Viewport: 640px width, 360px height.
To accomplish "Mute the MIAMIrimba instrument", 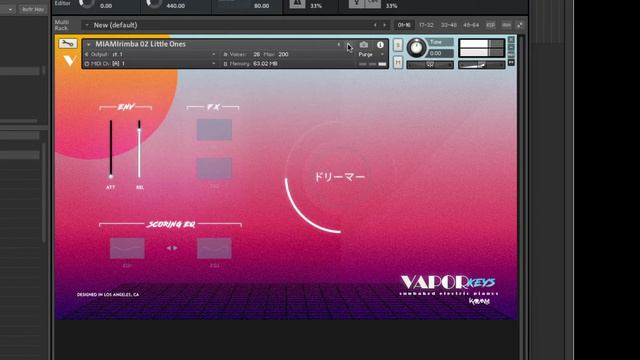I will click(398, 62).
